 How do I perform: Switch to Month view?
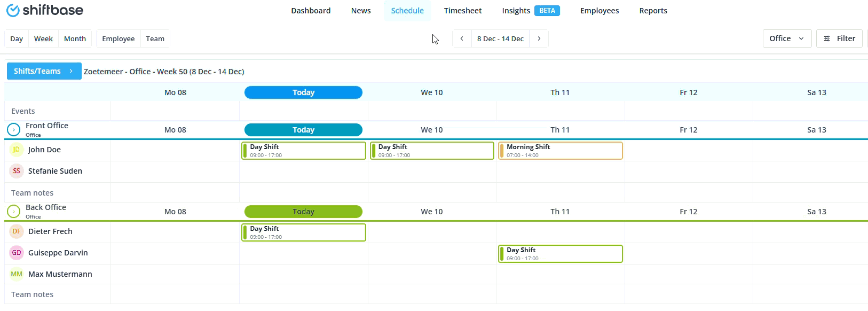pyautogui.click(x=75, y=38)
